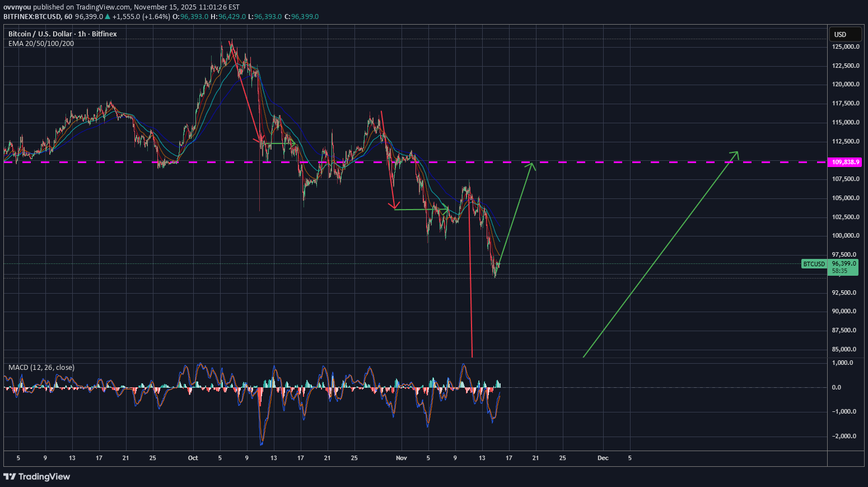Click the Dec label on the time axis
Screen dimensions: 868x487
pos(603,458)
